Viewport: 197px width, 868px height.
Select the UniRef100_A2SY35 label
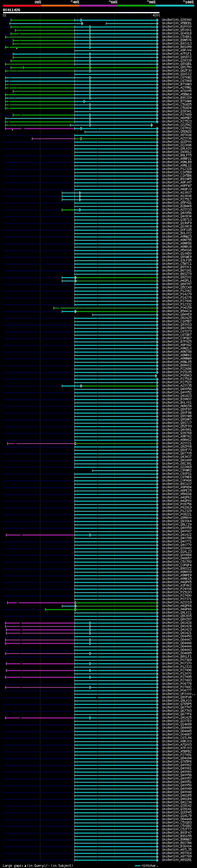click(x=177, y=386)
